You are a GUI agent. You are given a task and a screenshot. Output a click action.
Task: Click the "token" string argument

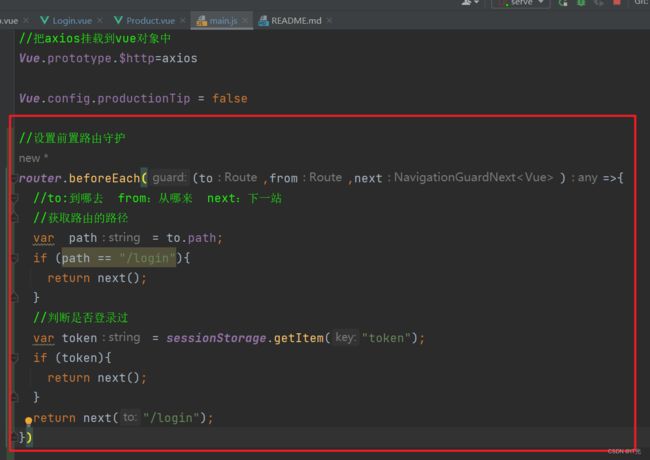click(386, 338)
